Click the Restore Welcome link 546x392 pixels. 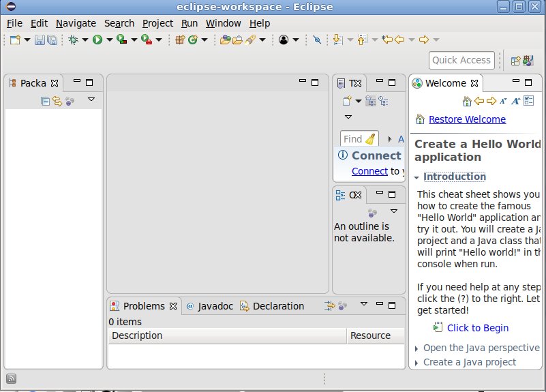[467, 119]
